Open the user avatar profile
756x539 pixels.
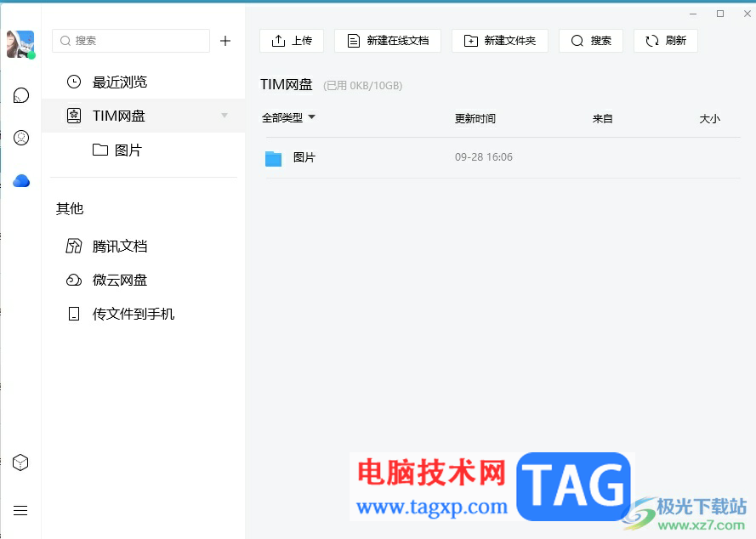[20, 44]
